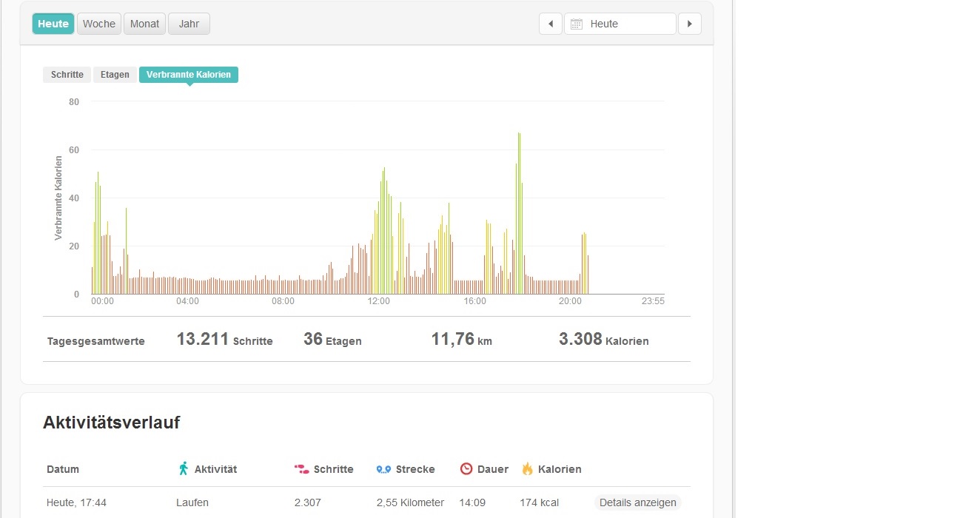
Task: Click the Schritte column header text
Action: [x=334, y=469]
